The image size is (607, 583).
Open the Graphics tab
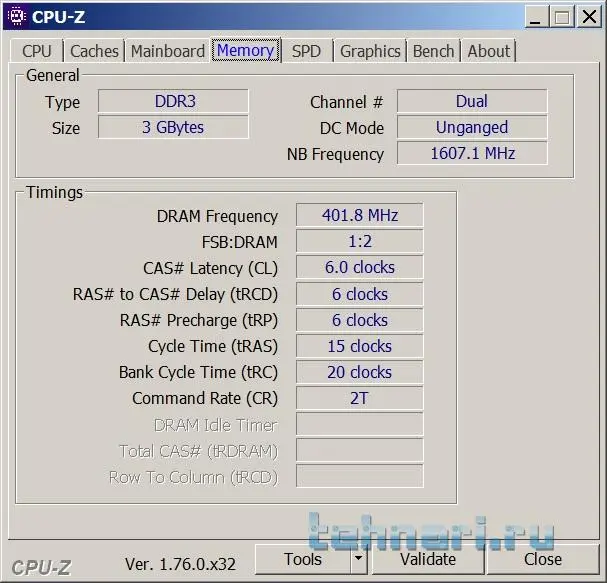click(x=370, y=51)
